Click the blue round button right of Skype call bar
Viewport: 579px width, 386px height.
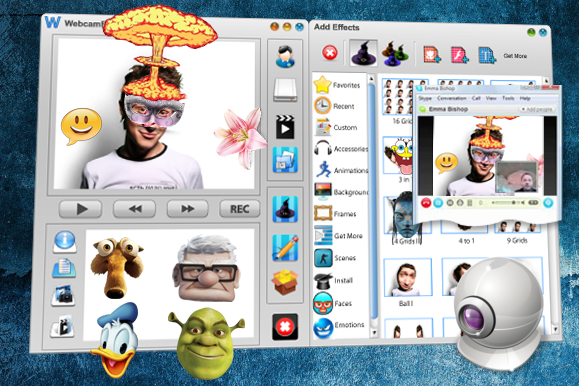(x=548, y=202)
